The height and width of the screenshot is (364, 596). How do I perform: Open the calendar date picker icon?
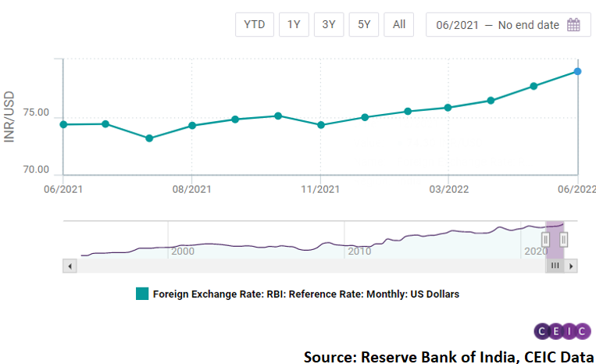[x=573, y=25]
